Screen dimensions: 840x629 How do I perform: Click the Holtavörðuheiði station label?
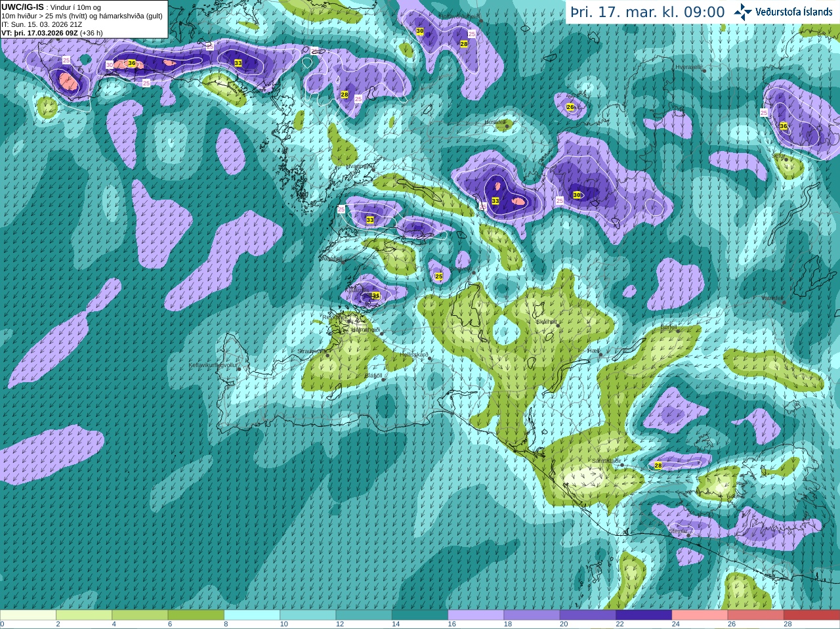(459, 16)
